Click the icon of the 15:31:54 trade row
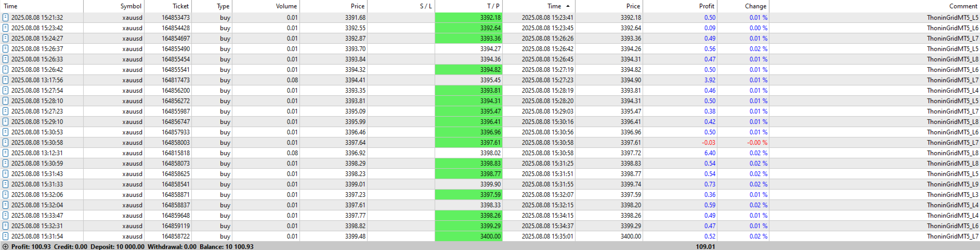This screenshot has height=250, width=980. point(6,236)
